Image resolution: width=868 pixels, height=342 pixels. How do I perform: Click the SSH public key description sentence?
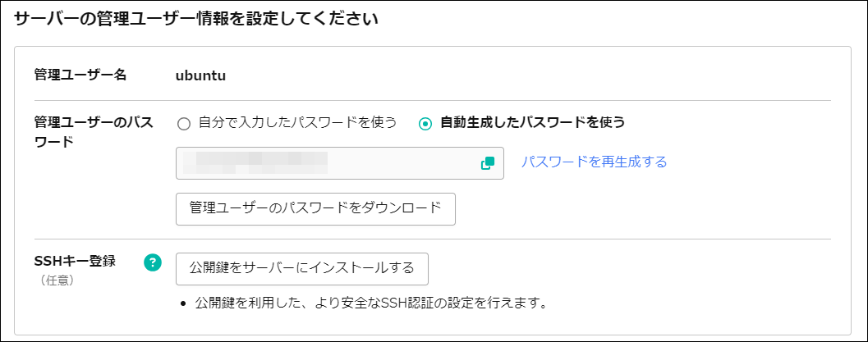371,303
